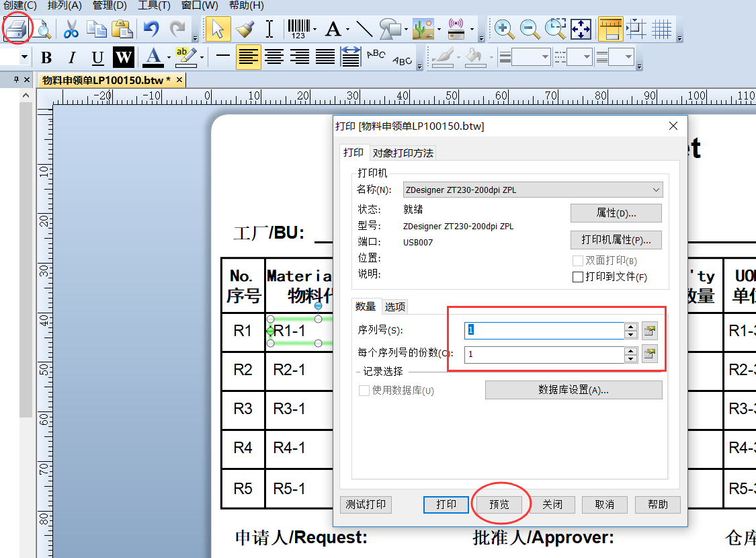This screenshot has height=558, width=756.
Task: Click the printer icon in the toolbar
Action: (17, 29)
